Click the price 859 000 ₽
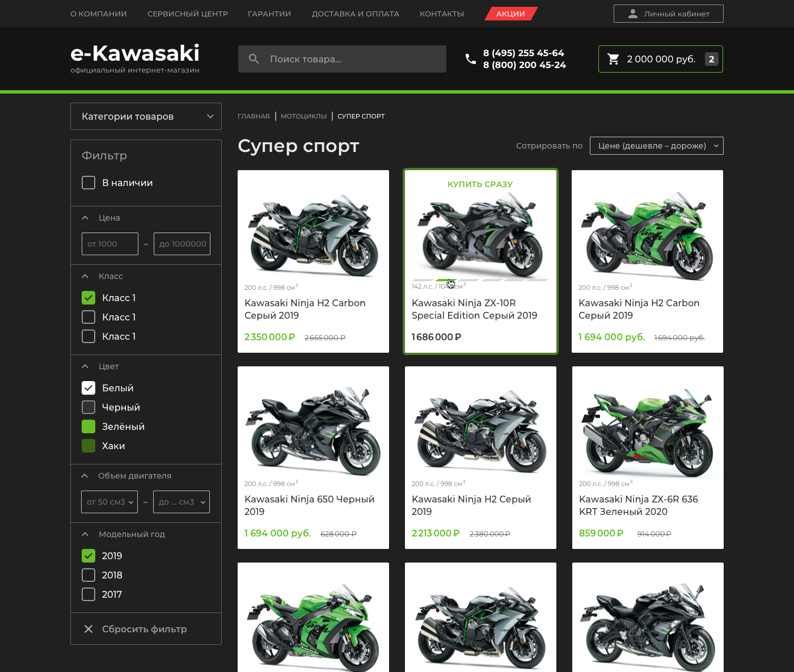794x672 pixels. click(601, 533)
